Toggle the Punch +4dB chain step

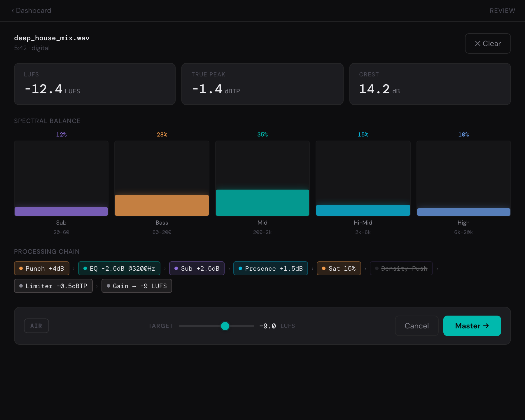[42, 268]
